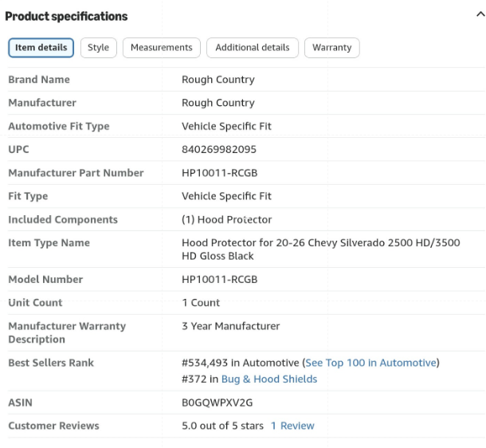
Task: Click the Customer Reviews label
Action: [x=53, y=426]
